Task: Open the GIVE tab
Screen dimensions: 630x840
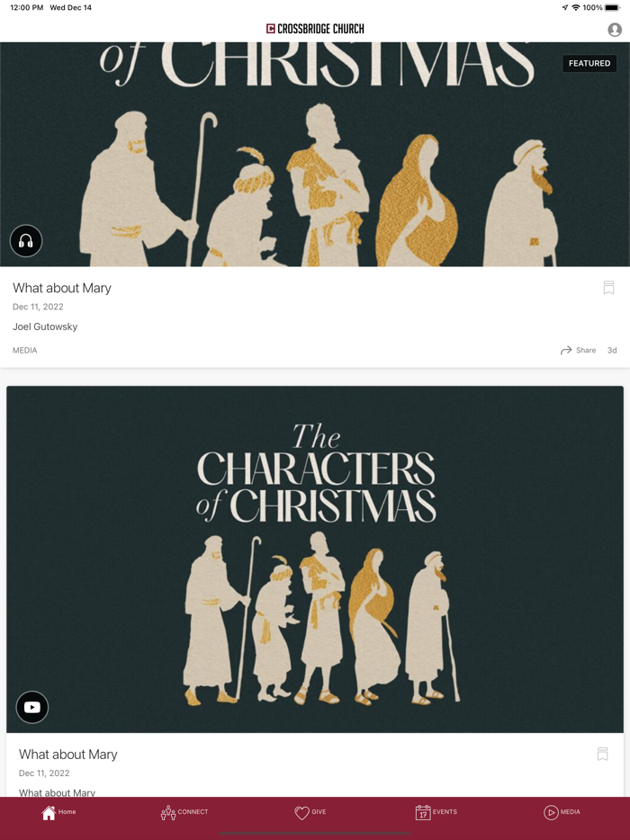Action: coord(310,813)
